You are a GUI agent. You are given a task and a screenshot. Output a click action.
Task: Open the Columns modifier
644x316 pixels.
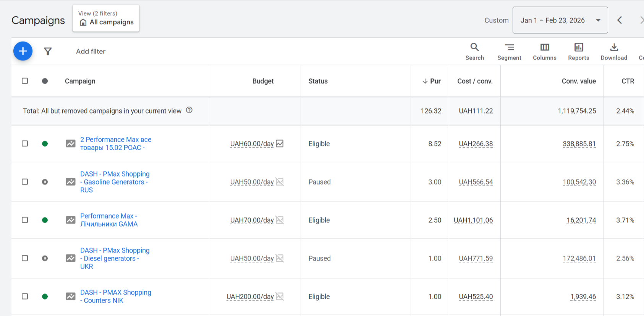point(544,52)
